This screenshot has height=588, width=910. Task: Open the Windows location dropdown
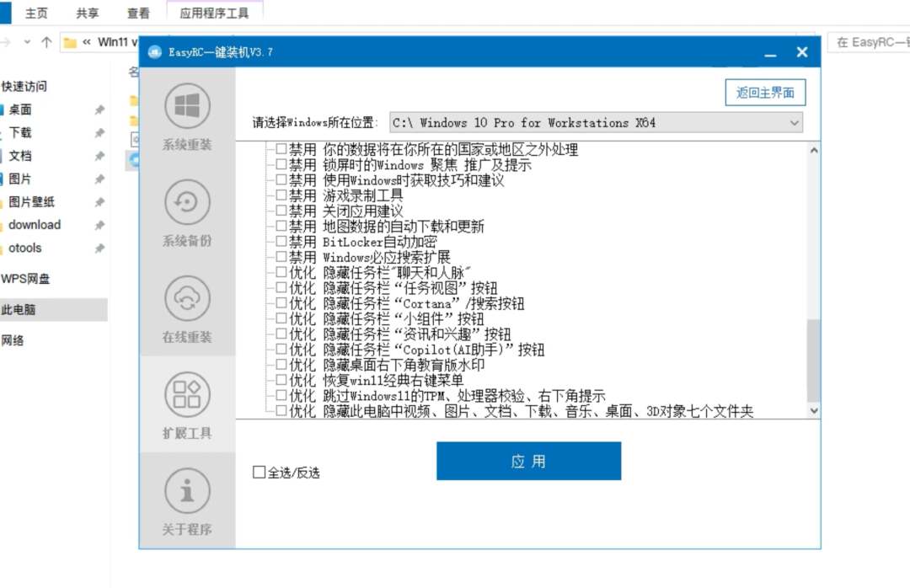click(596, 122)
